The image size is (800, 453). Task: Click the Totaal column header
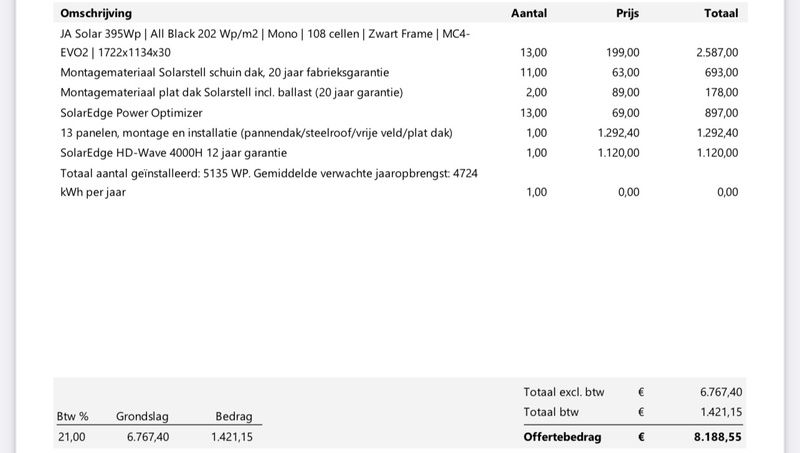(x=721, y=14)
